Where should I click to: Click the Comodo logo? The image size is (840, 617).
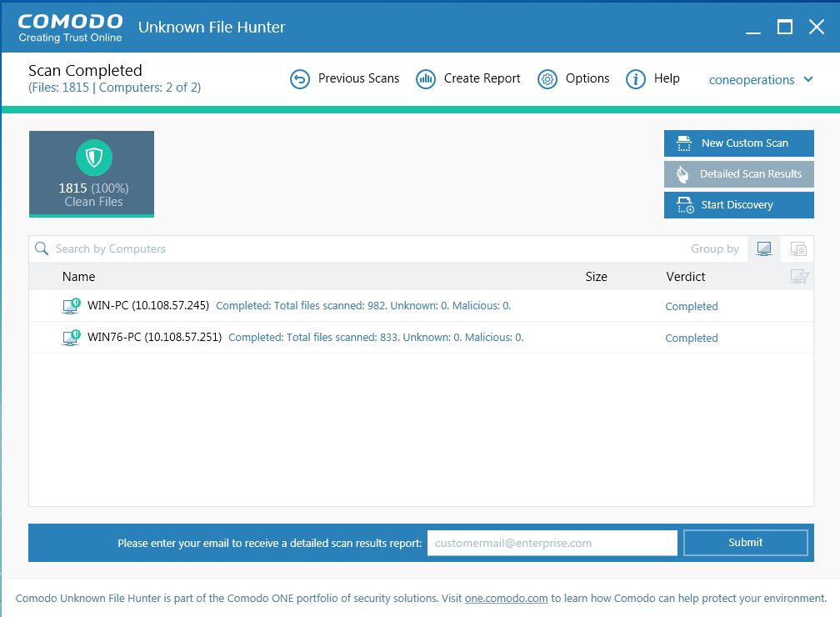click(x=70, y=28)
